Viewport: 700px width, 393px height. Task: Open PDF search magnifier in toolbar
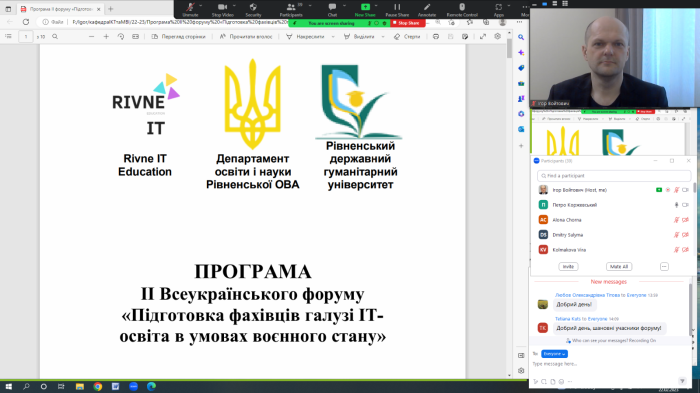(55, 37)
